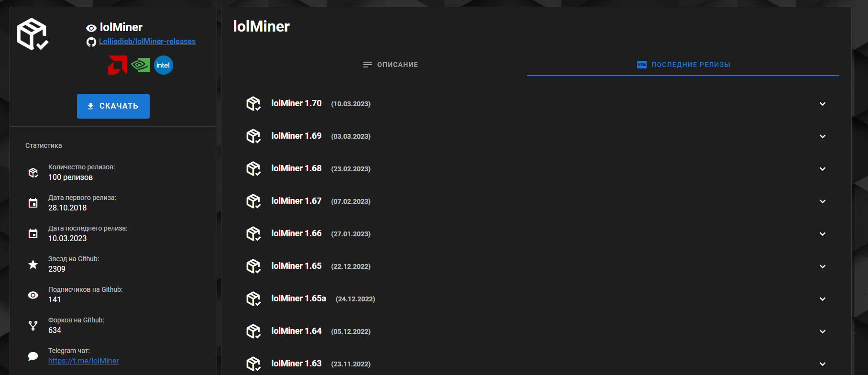
Task: Expand the lolMiner 1.65 release chevron
Action: click(x=823, y=266)
